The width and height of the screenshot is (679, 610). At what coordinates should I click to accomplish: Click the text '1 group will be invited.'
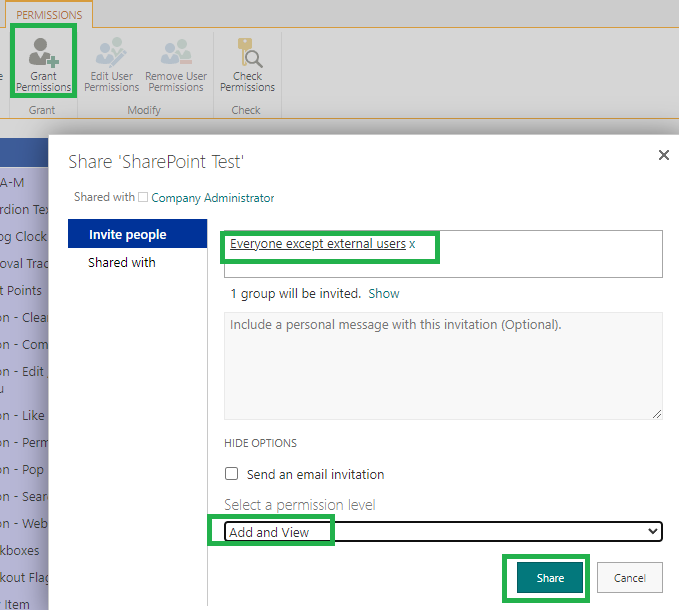296,294
